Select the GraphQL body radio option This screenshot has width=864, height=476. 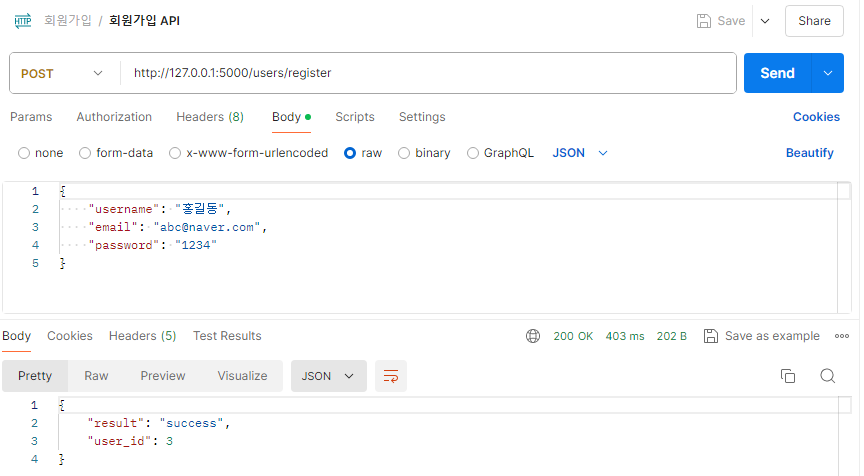(x=473, y=153)
